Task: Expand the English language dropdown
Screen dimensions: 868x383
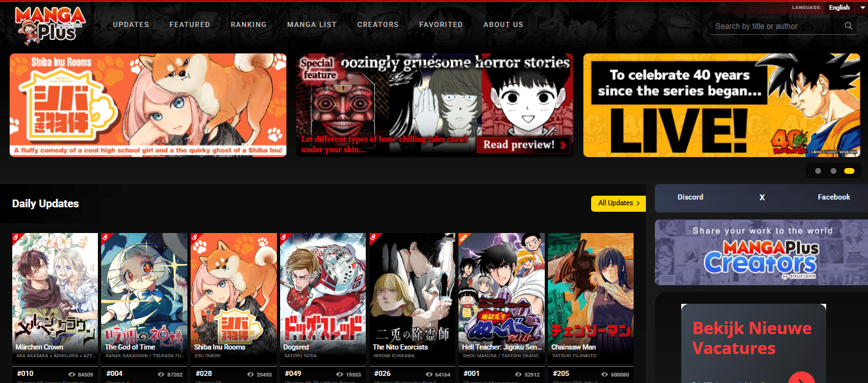Action: point(845,8)
